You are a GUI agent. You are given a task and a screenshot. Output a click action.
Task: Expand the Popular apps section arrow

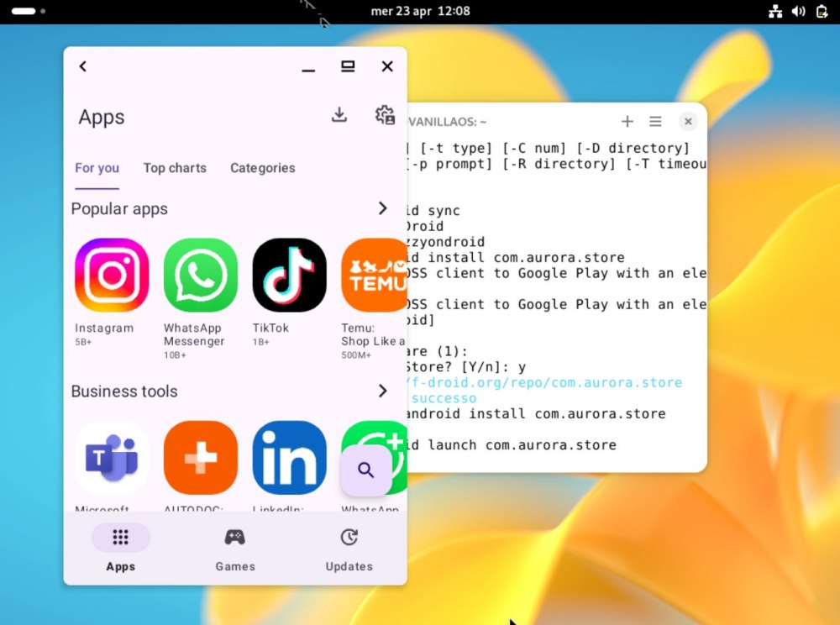coord(382,208)
